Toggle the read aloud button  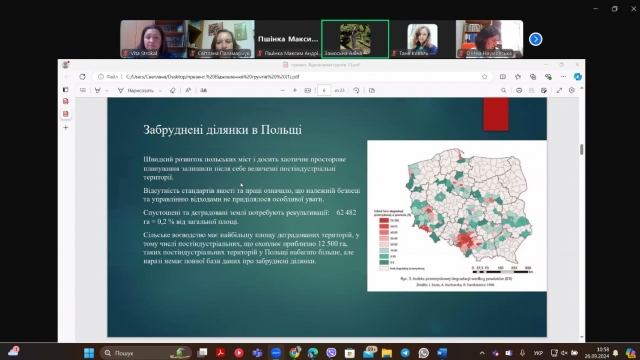188,90
